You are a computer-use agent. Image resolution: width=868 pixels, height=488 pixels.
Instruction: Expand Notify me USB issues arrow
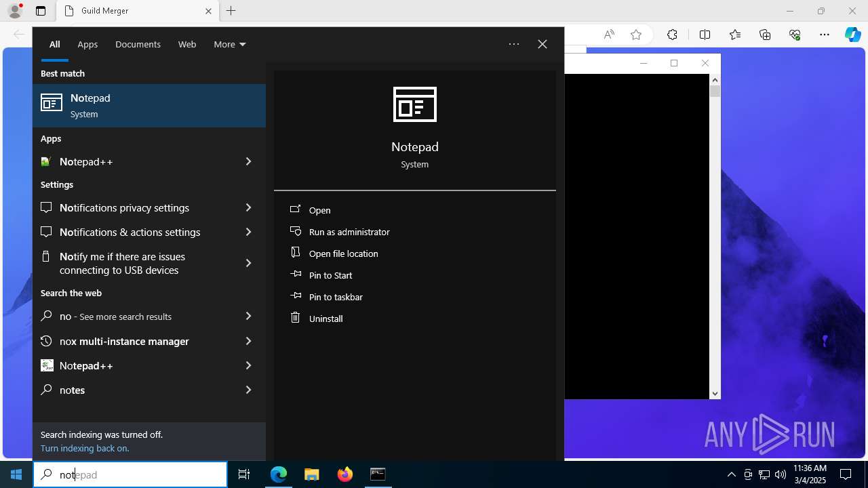tap(248, 263)
